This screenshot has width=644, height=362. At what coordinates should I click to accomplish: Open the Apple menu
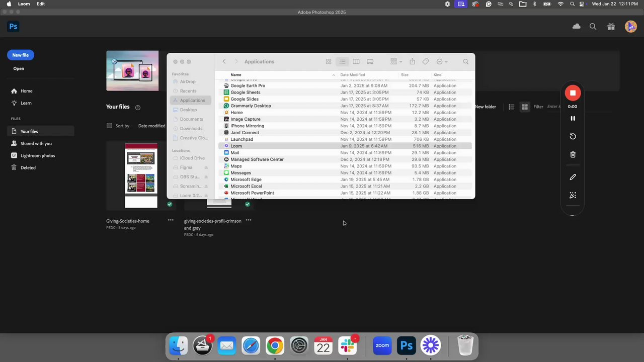(x=9, y=4)
